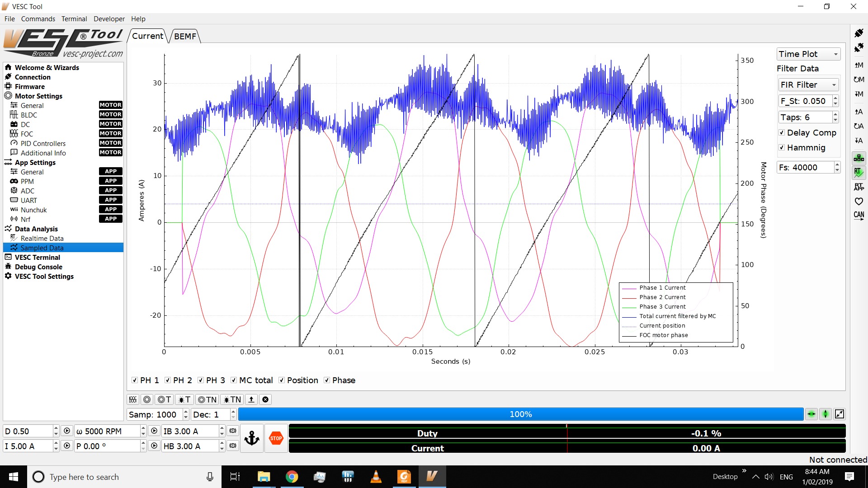Increase Samp 1000 with up arrow

[186, 412]
